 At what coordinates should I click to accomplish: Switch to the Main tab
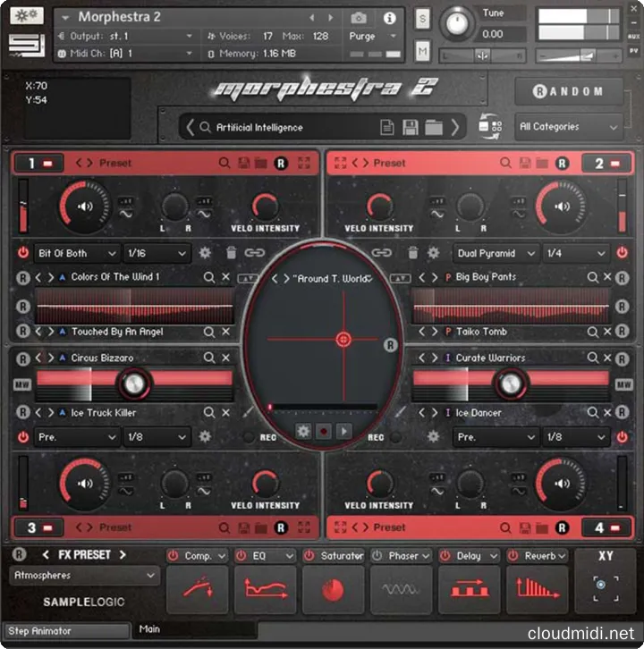(192, 629)
